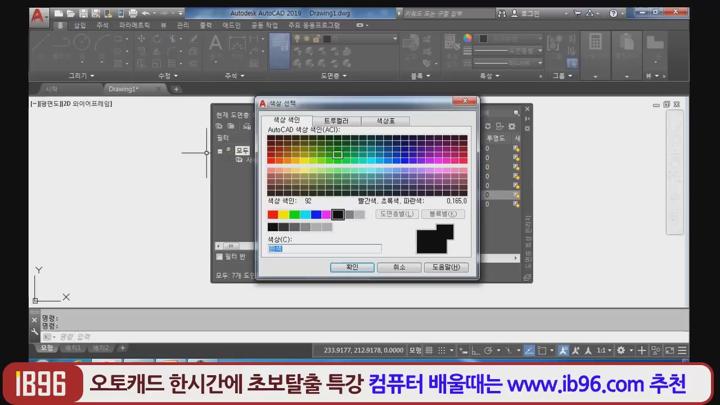720x405 pixels.
Task: Open the Insert ribbon tab
Action: (x=80, y=25)
